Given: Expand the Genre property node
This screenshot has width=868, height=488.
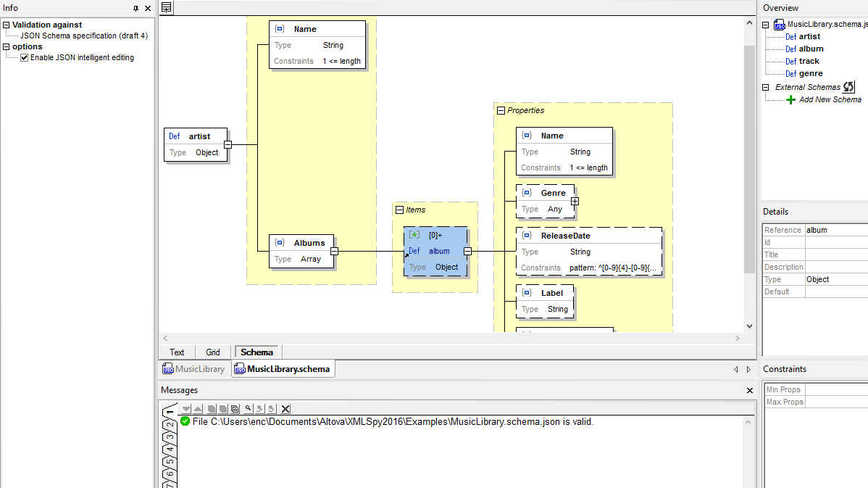Looking at the screenshot, I should 575,201.
